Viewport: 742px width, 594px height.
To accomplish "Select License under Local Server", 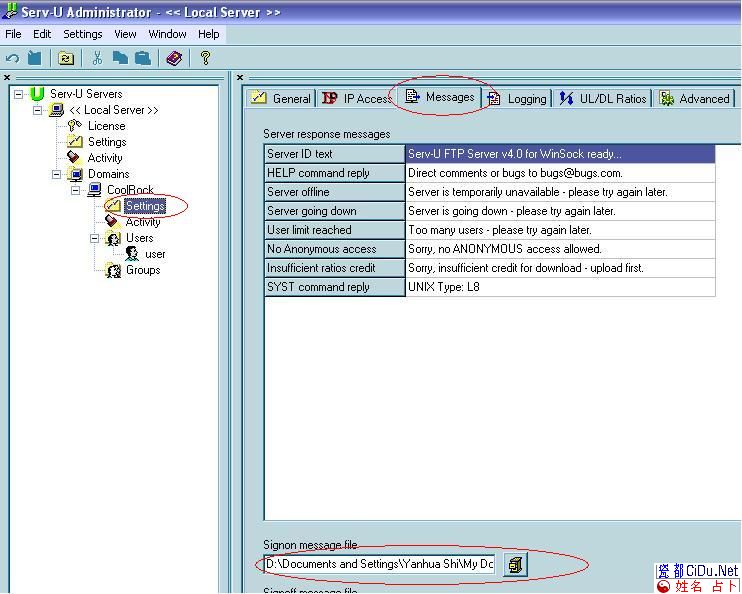I will (x=106, y=126).
